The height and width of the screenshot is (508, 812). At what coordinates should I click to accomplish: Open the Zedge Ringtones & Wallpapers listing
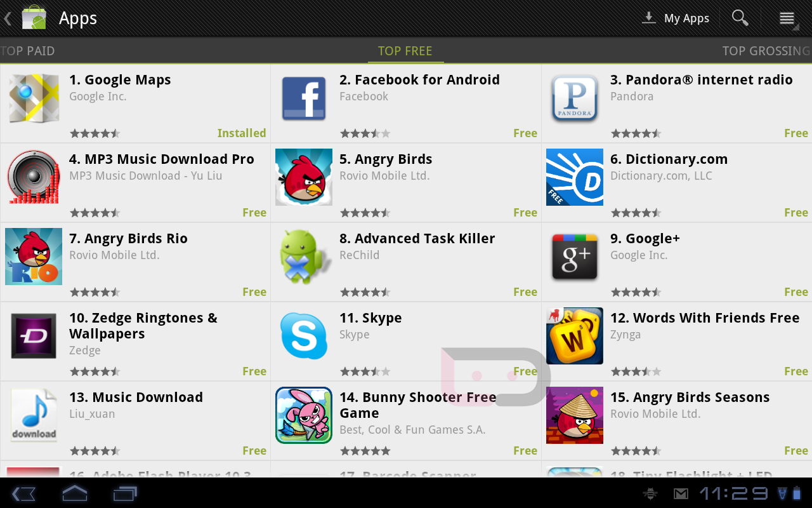pyautogui.click(x=135, y=342)
